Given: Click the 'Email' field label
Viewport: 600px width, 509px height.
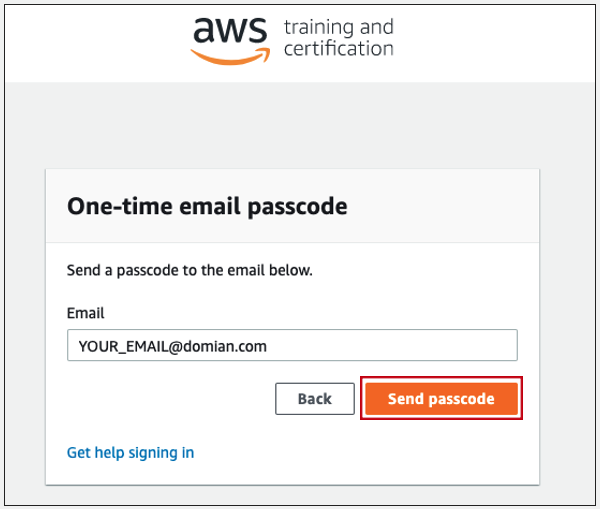Looking at the screenshot, I should pyautogui.click(x=85, y=313).
